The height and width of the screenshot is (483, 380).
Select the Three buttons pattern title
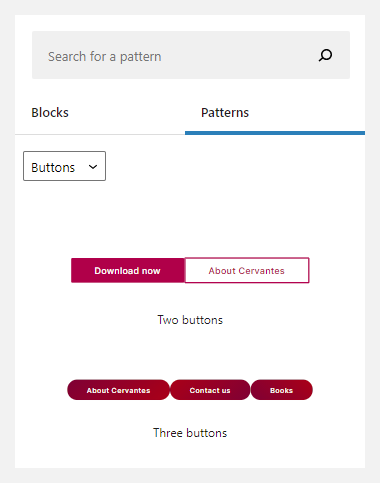pos(190,433)
